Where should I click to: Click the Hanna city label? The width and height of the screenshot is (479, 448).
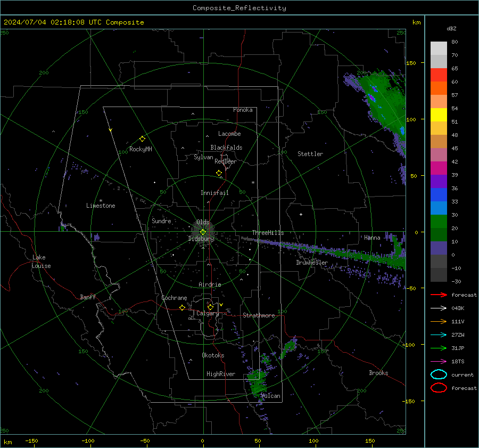[372, 238]
